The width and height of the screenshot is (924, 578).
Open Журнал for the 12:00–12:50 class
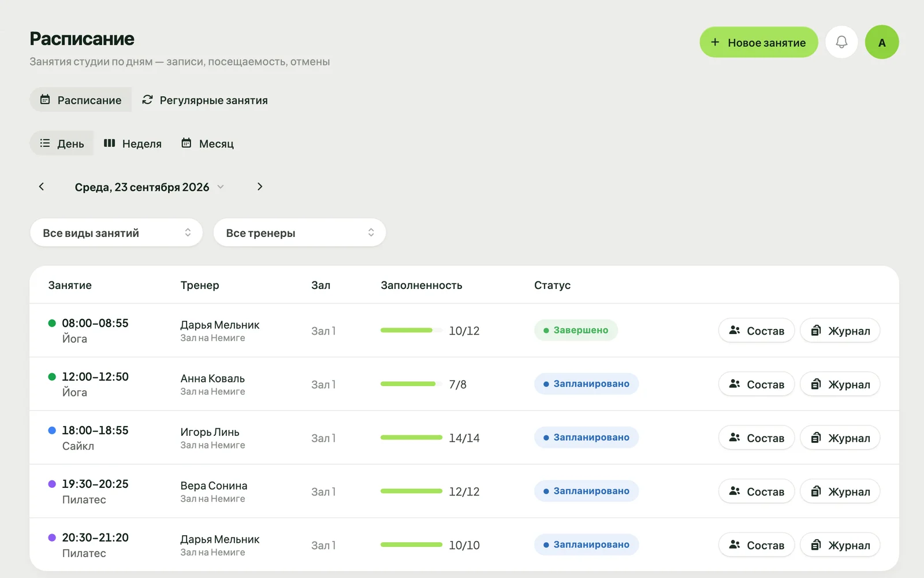click(x=840, y=384)
